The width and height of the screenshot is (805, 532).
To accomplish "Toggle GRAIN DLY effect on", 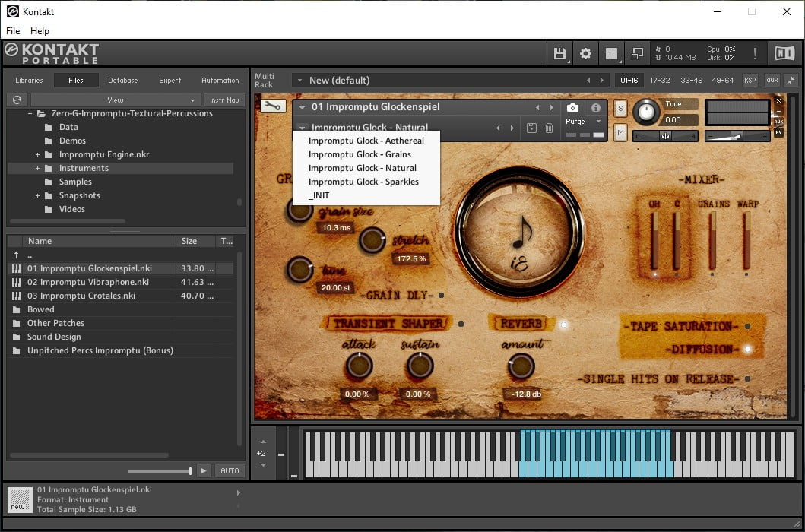I will [x=441, y=296].
